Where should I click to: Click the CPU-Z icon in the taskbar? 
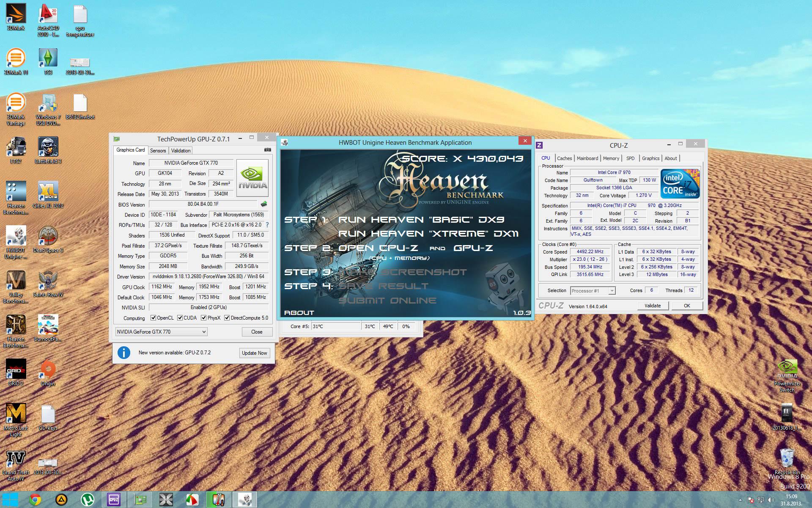[114, 500]
